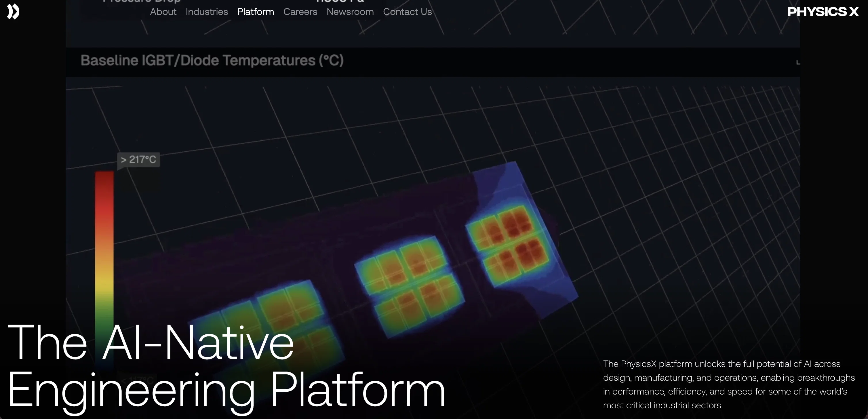
Task: Click the PhysicsX platform description paragraph
Action: [x=729, y=384]
